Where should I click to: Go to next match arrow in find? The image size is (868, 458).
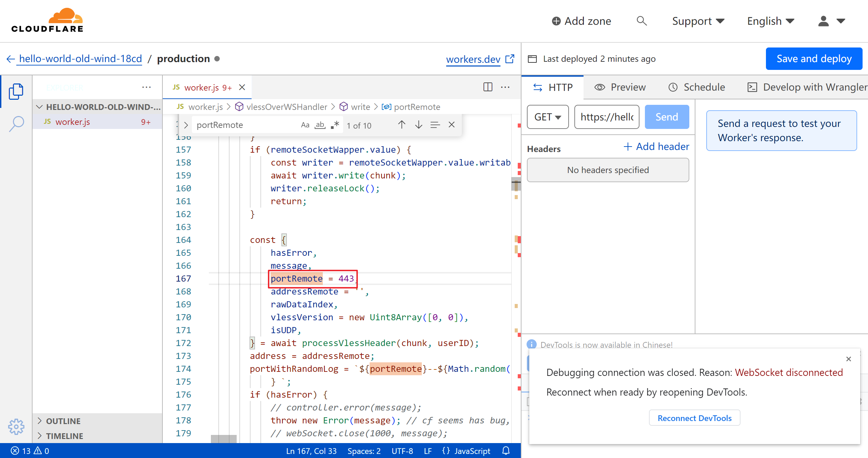pos(418,125)
